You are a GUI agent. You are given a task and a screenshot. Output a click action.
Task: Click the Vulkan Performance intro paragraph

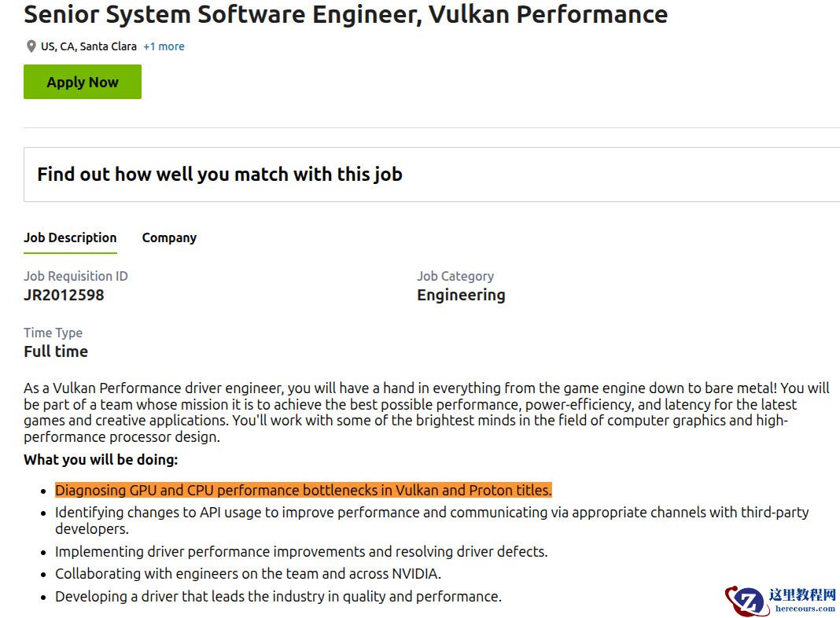pyautogui.click(x=425, y=413)
